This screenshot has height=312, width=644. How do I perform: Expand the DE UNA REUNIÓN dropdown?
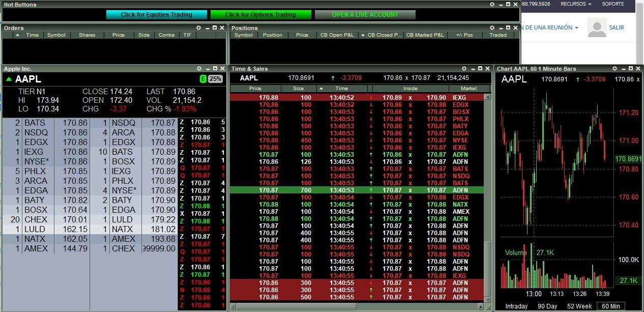(x=550, y=27)
